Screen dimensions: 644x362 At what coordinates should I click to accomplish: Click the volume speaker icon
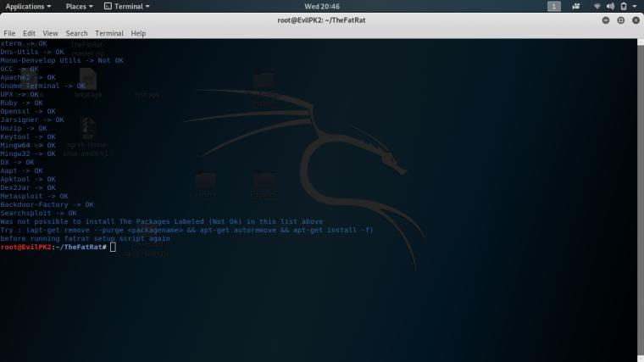[610, 6]
